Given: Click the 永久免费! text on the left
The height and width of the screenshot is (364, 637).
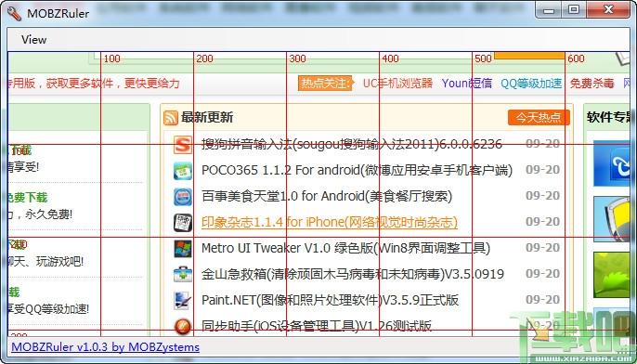Looking at the screenshot, I should click(48, 214).
